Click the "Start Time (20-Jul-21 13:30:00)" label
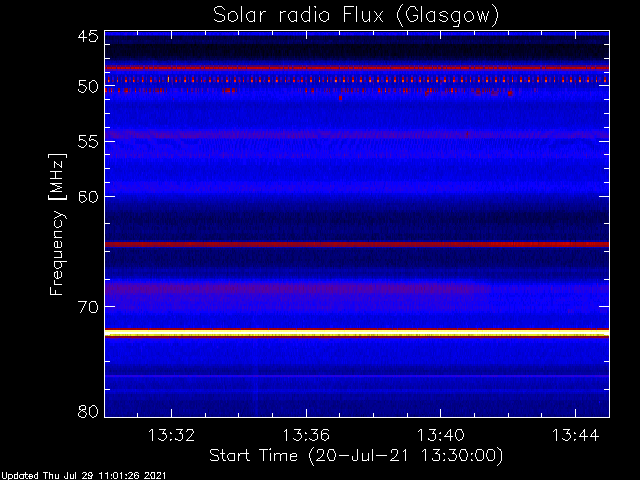The image size is (640, 480). tap(356, 456)
